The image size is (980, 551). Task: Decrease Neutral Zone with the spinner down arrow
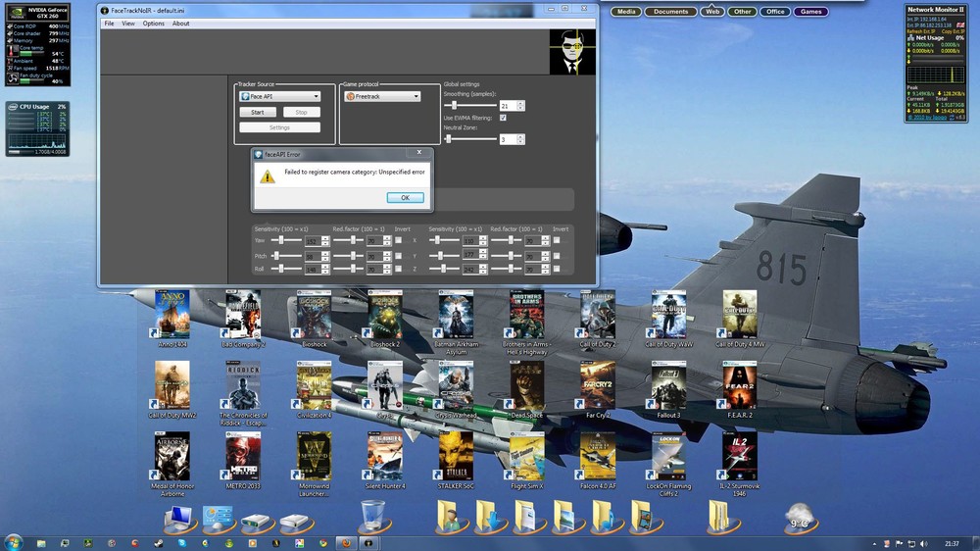point(521,142)
